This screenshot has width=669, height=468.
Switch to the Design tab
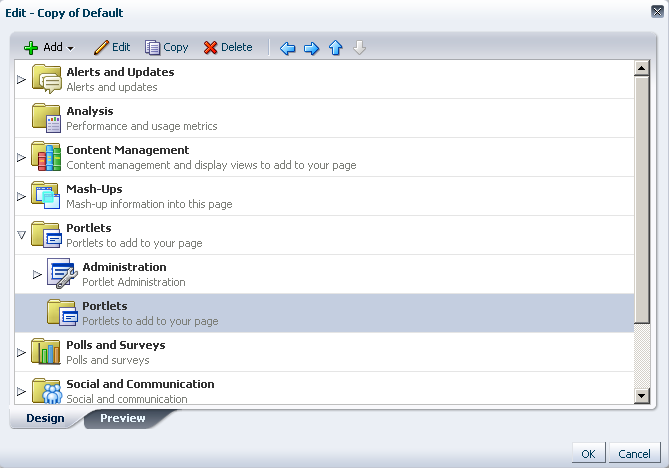pos(45,419)
